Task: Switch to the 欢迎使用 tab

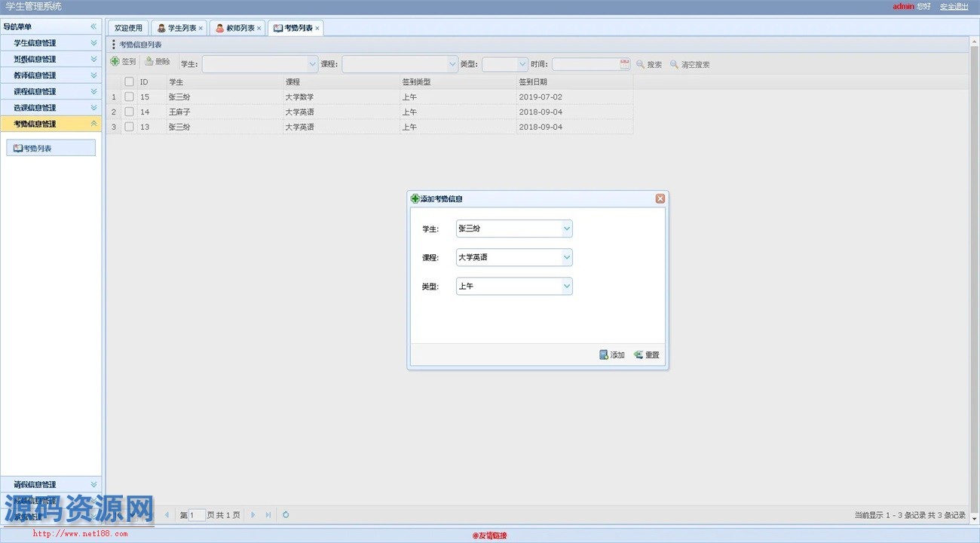Action: click(128, 28)
